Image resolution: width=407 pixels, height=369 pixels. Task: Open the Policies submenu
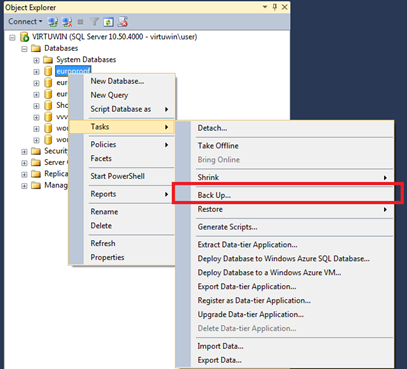[x=122, y=145]
